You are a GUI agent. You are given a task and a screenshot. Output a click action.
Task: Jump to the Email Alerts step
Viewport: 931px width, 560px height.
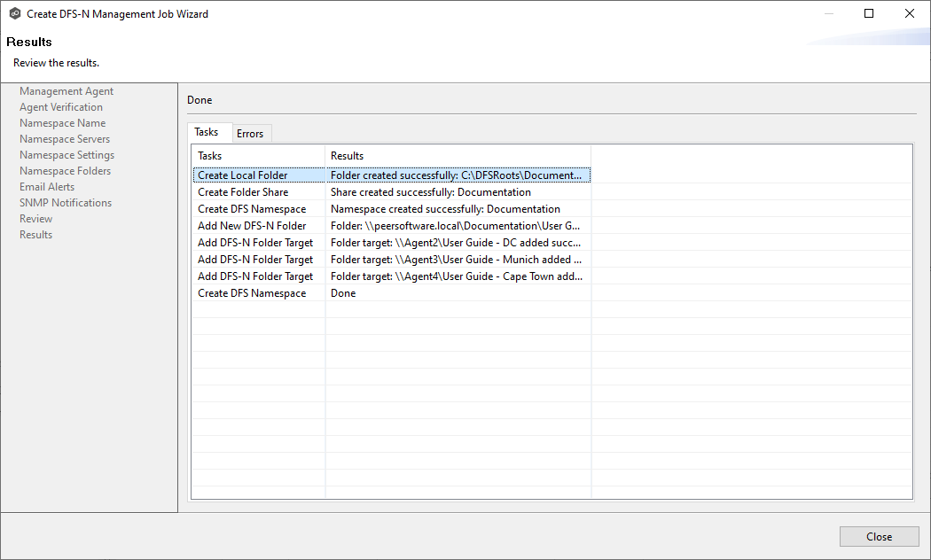coord(47,187)
